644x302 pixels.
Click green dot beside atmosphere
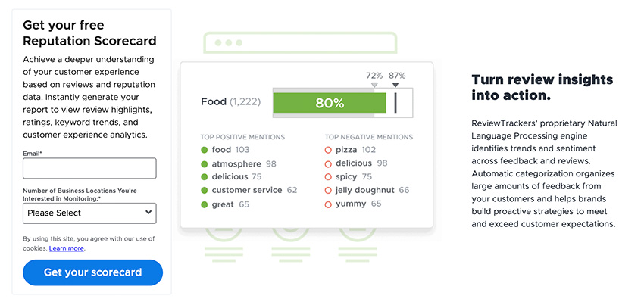(204, 164)
